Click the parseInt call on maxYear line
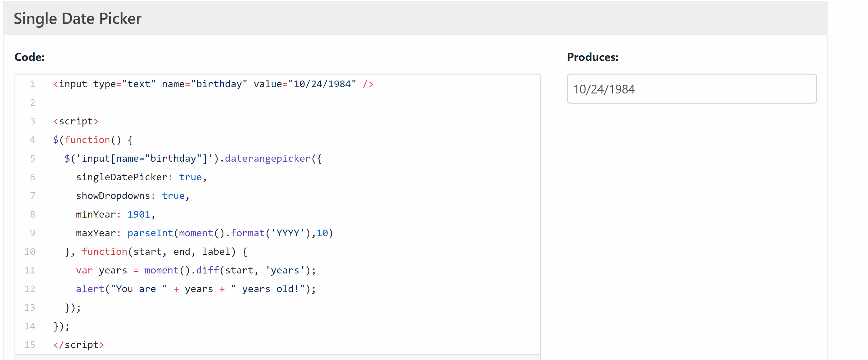This screenshot has height=360, width=868. (x=150, y=233)
